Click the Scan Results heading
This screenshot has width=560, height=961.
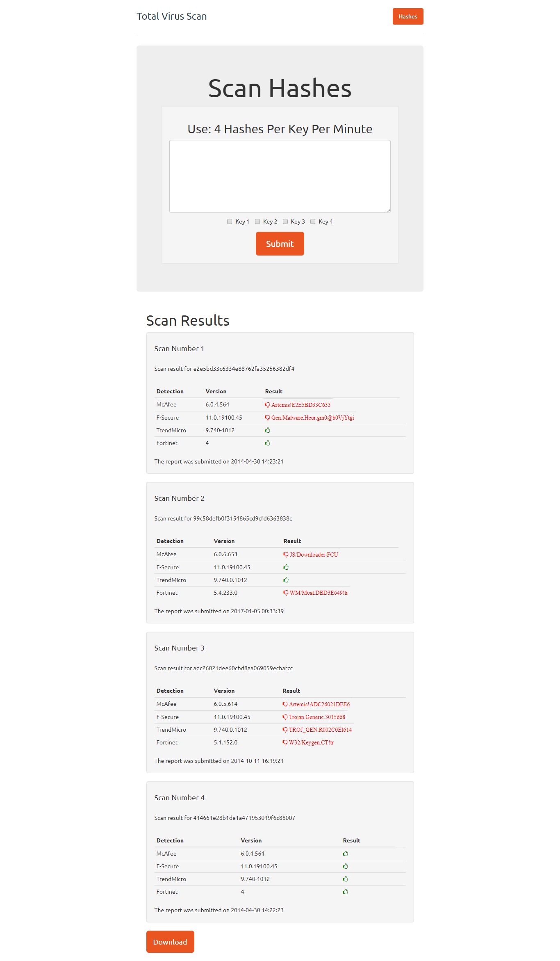(x=188, y=320)
